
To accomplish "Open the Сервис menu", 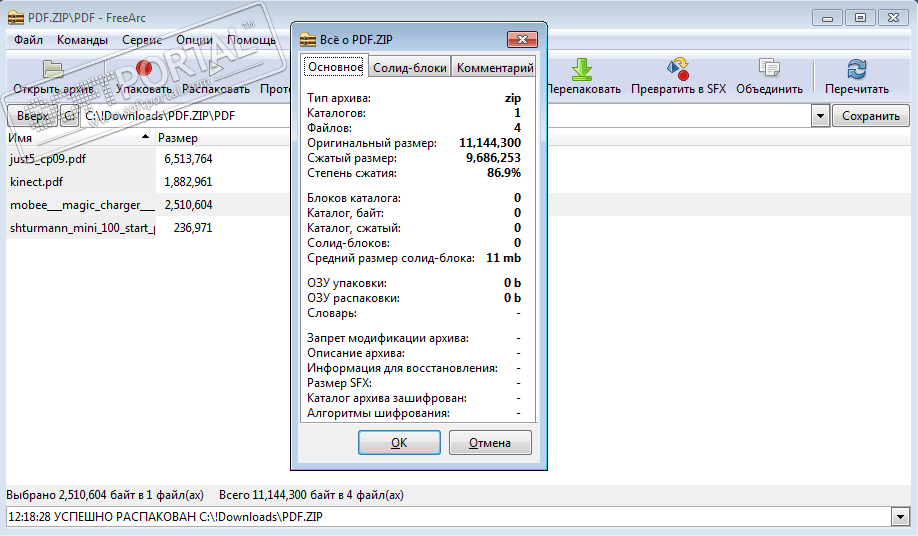I will pyautogui.click(x=142, y=40).
